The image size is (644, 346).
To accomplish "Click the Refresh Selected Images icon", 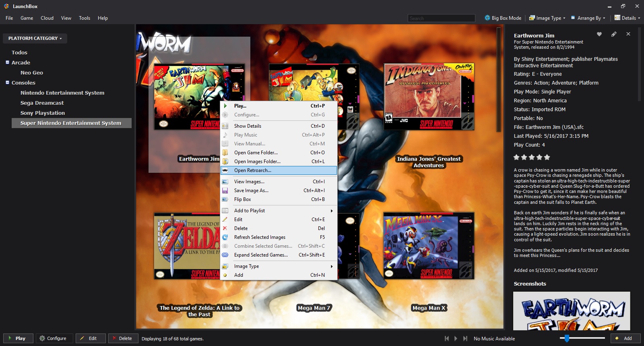I will (x=225, y=237).
